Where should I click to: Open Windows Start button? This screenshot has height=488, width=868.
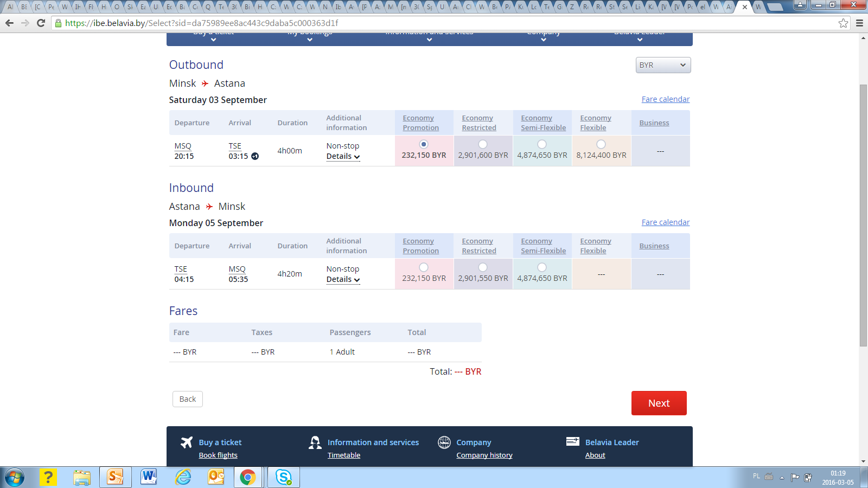(15, 477)
